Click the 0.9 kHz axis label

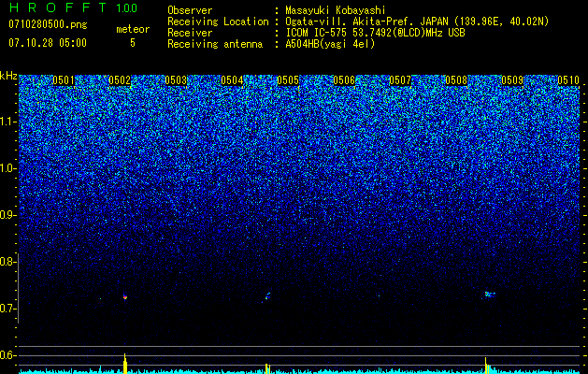[7, 215]
